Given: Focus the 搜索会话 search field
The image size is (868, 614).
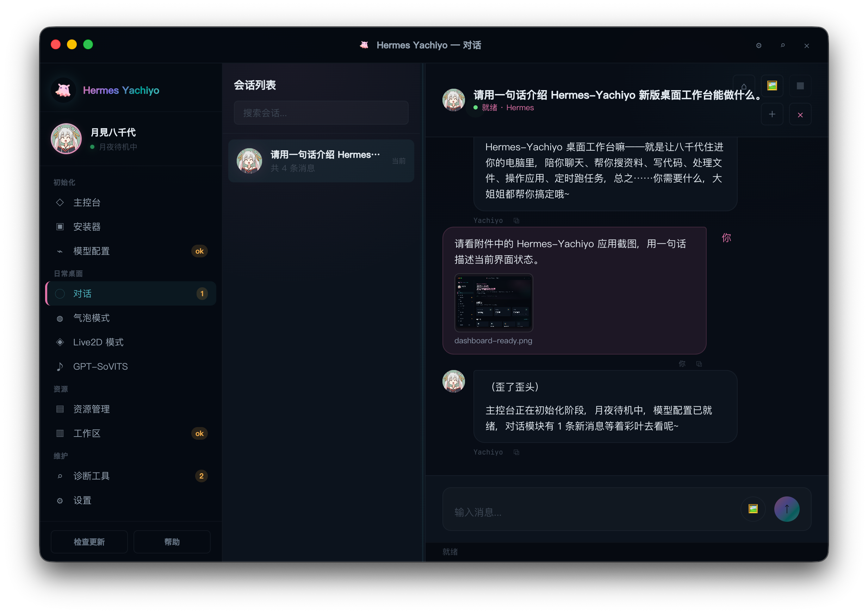Looking at the screenshot, I should coord(321,113).
